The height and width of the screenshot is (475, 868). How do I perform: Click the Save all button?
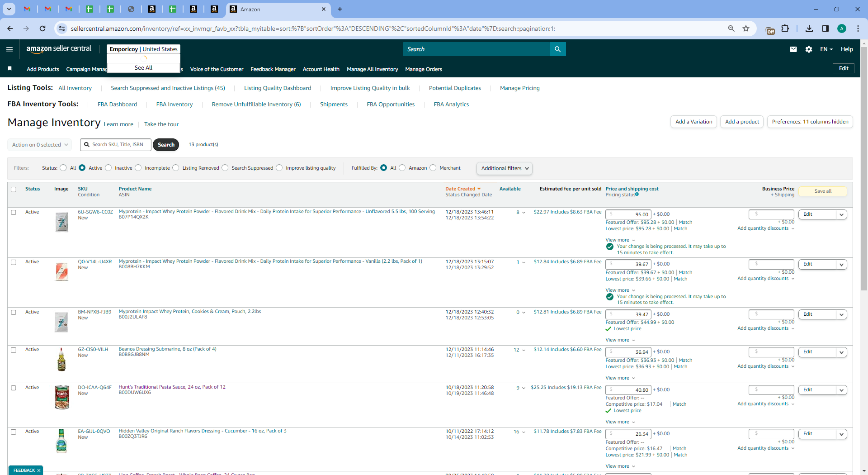(x=823, y=191)
